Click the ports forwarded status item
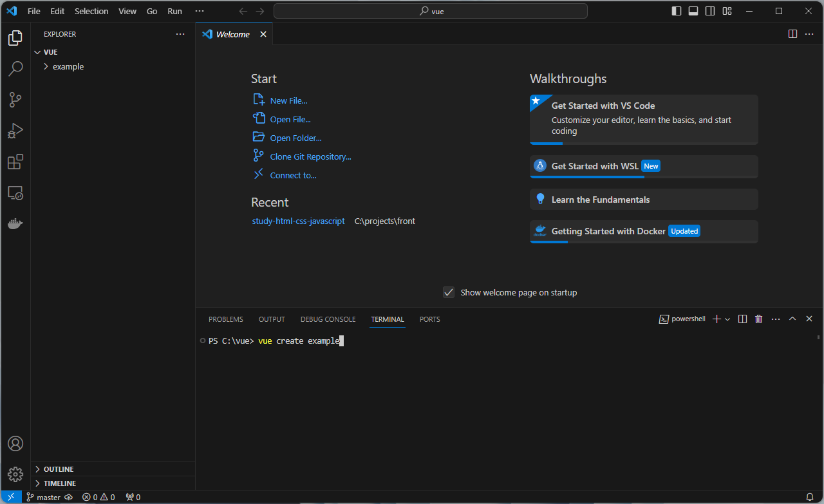 133,497
